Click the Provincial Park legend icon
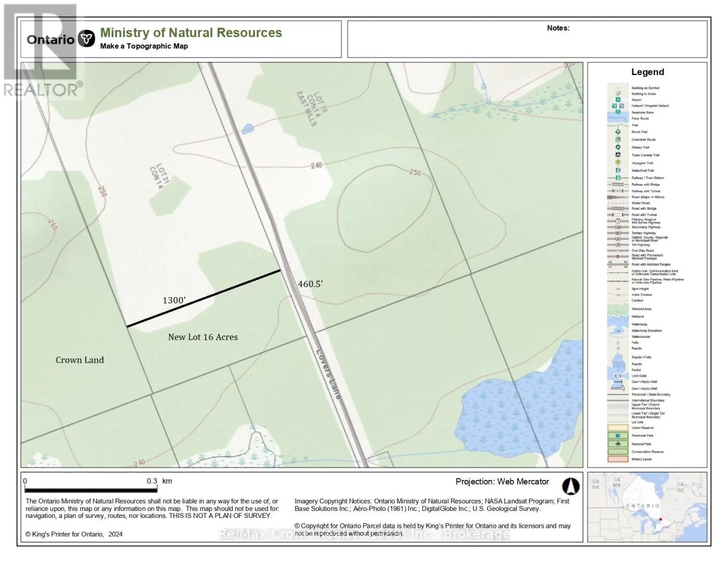Screen dimensions: 728x563 (618, 435)
